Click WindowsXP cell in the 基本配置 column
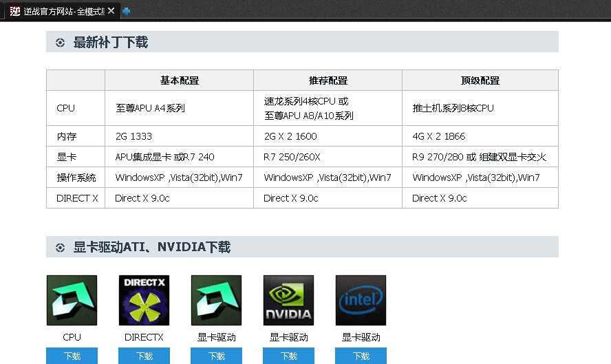Screen dimensions: 611x364 point(179,178)
